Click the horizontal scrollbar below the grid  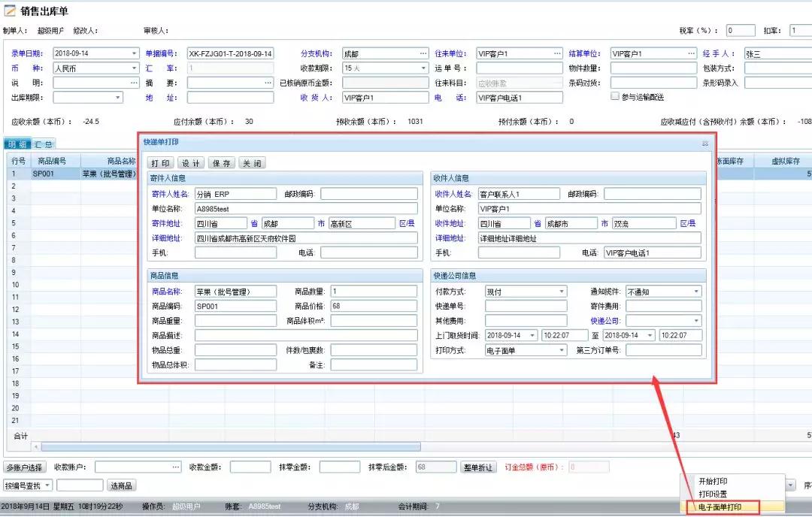click(231, 446)
